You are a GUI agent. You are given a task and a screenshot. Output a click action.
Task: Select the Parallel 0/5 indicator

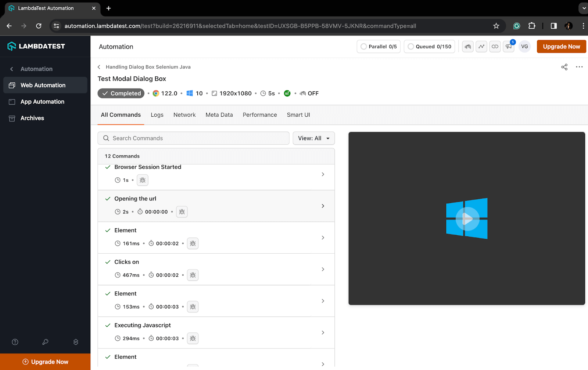(378, 47)
